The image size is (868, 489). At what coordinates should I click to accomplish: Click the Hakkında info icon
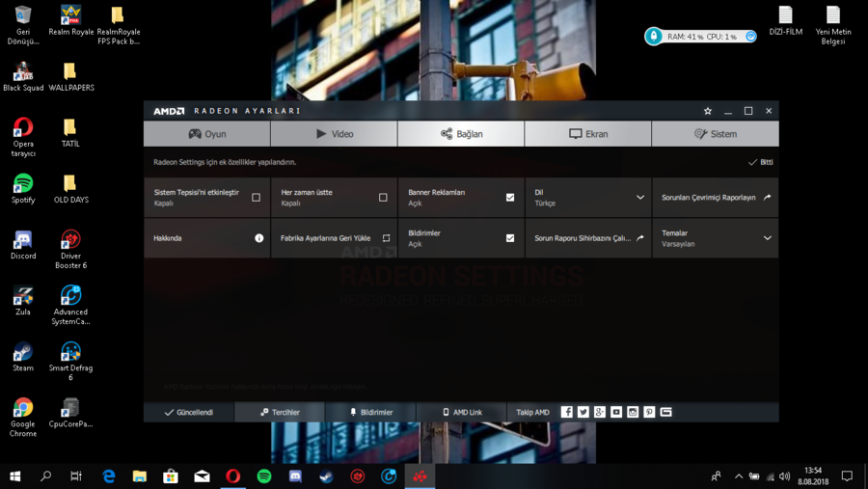point(259,238)
